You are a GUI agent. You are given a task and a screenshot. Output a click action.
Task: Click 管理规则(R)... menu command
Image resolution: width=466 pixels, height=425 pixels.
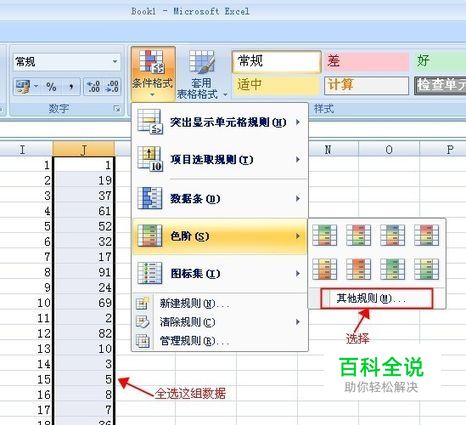[220, 341]
